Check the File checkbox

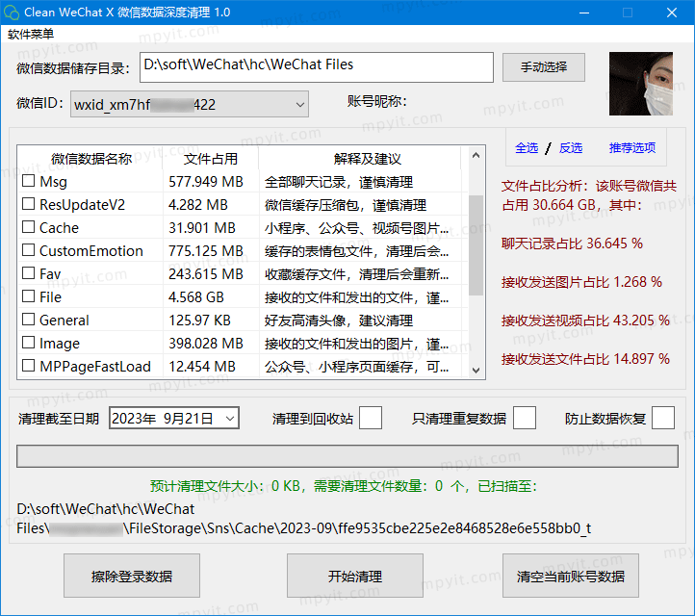28,296
